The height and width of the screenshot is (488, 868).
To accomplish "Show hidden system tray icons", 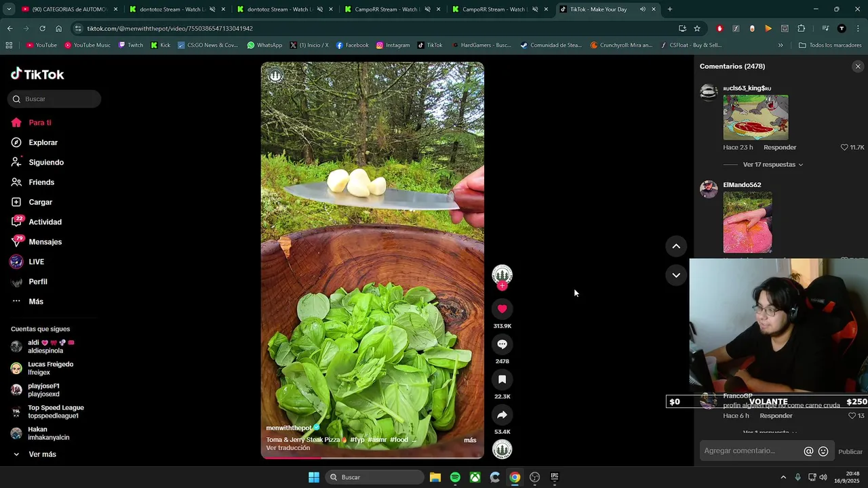I will (783, 477).
